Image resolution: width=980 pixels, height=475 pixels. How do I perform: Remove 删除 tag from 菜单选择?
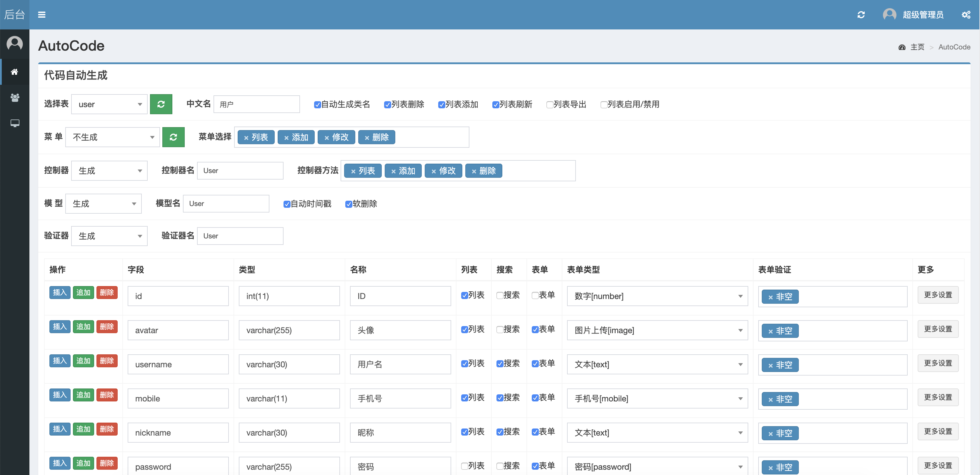click(x=367, y=138)
